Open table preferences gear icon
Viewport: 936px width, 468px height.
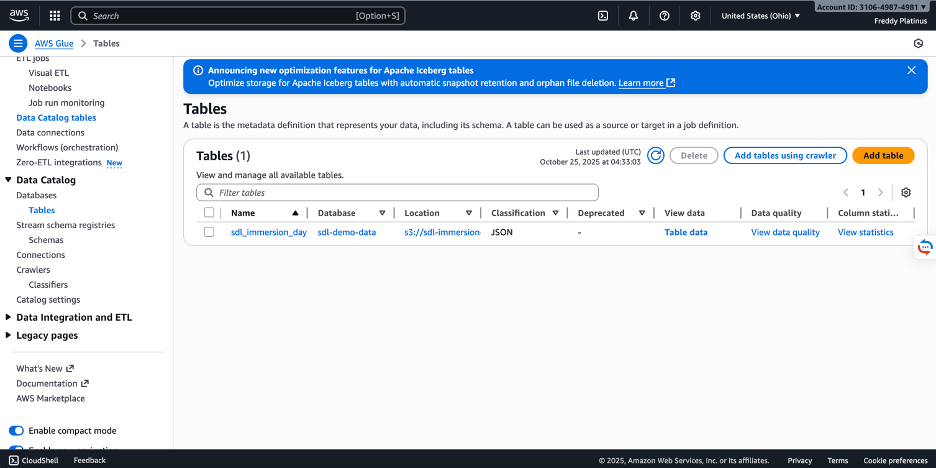[x=906, y=192]
